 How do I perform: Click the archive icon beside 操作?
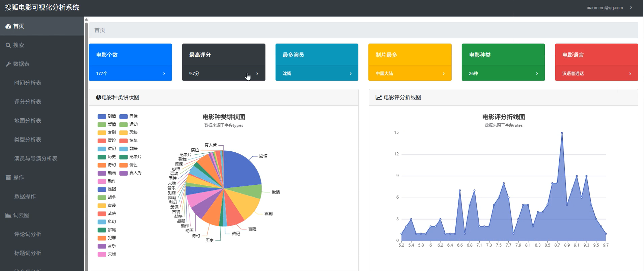[x=8, y=177]
